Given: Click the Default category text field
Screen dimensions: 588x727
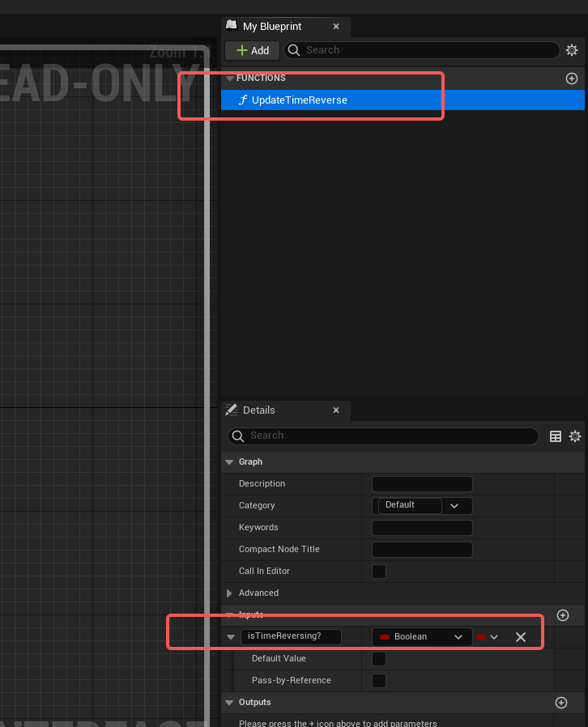Looking at the screenshot, I should point(410,505).
